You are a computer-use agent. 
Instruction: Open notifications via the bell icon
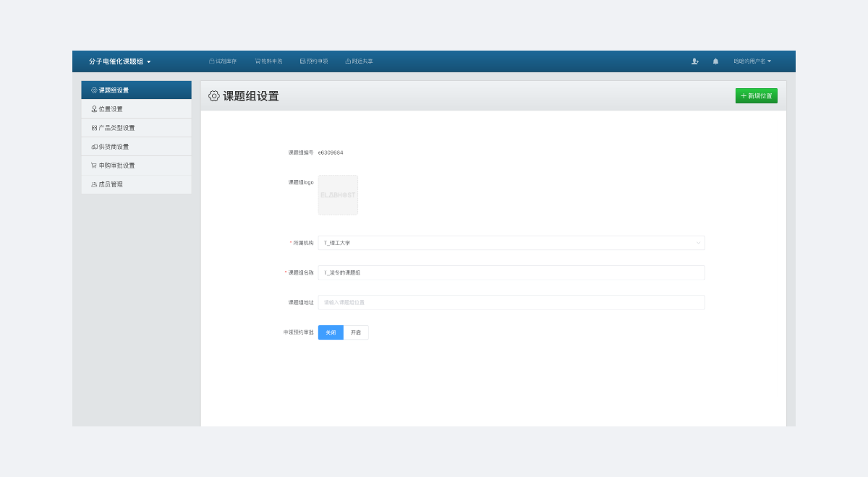[x=716, y=61]
